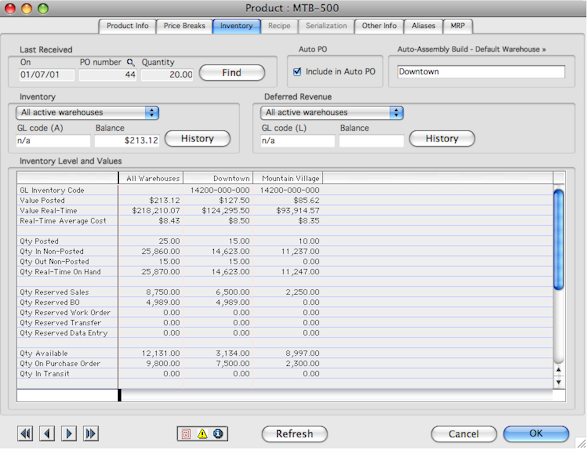This screenshot has width=587, height=450.
Task: Select the Qty In Non-Posted row label
Action: click(x=52, y=251)
